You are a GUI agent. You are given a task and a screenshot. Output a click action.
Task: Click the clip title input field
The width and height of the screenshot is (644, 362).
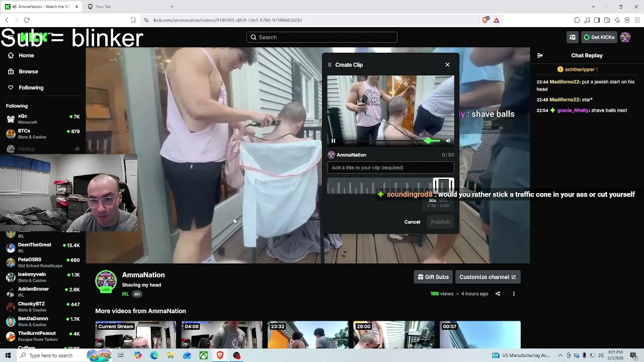(390, 168)
